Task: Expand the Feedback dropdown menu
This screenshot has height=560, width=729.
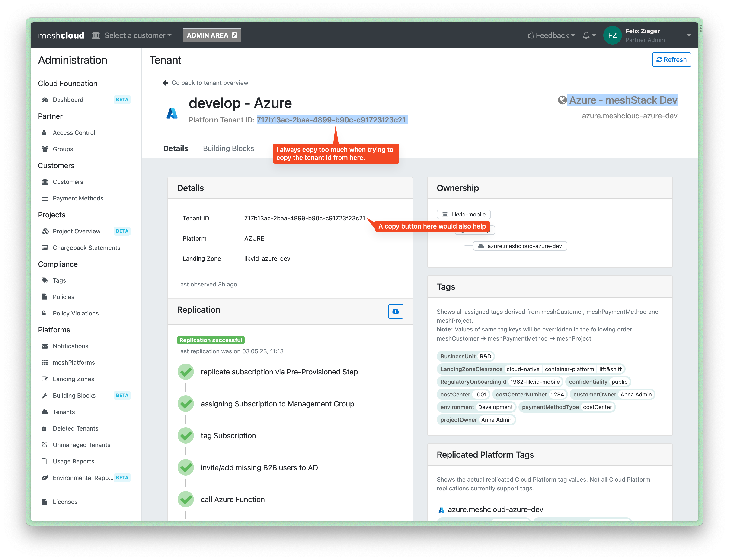Action: [x=551, y=35]
